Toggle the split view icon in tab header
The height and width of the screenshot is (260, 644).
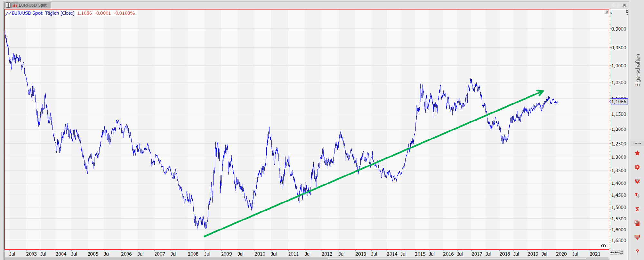[x=8, y=5]
